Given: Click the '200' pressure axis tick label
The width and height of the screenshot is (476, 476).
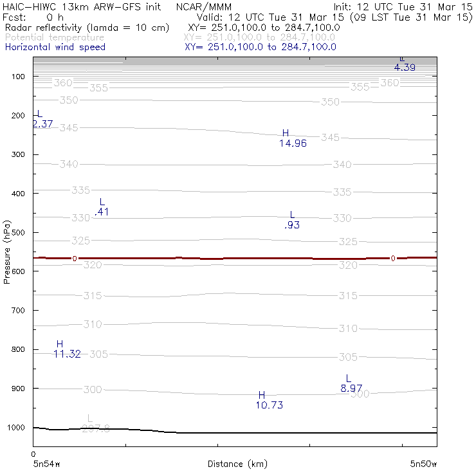Looking at the screenshot, I should [x=18, y=116].
